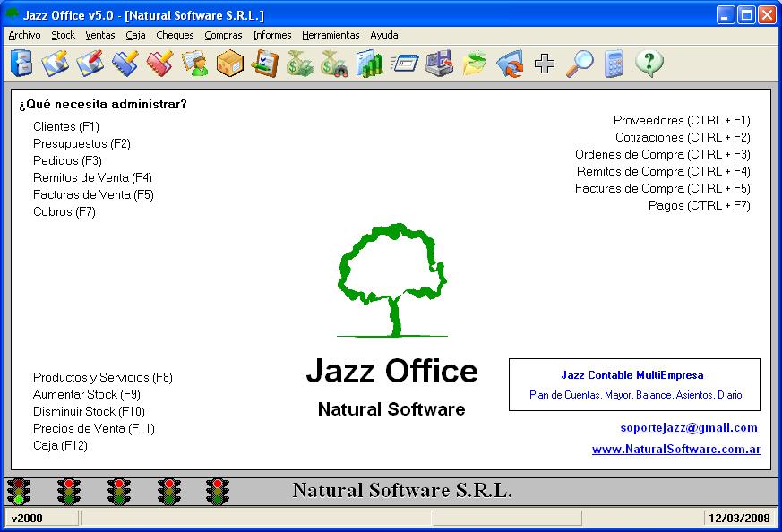Image resolution: width=782 pixels, height=532 pixels.
Task: Maximize the Jazz Office window
Action: [x=746, y=15]
